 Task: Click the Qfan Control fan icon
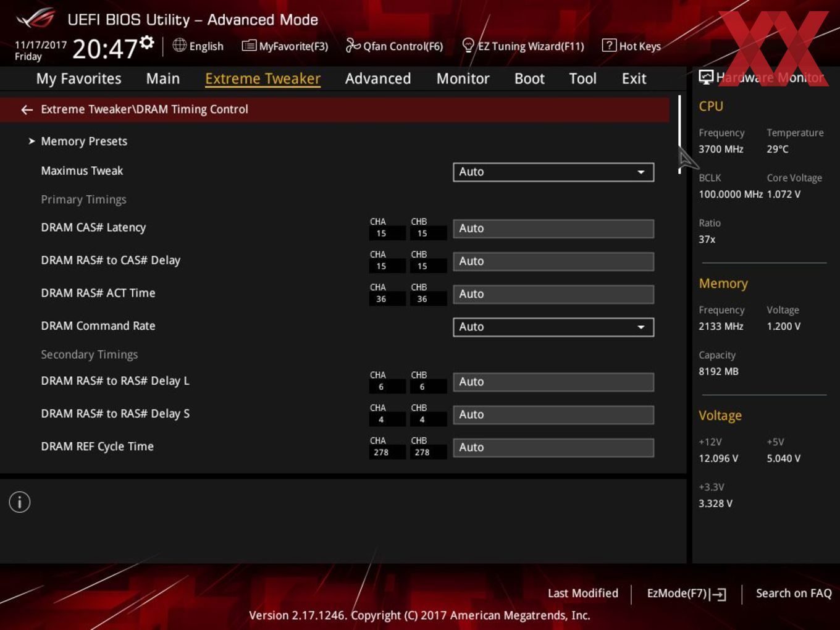pyautogui.click(x=353, y=45)
